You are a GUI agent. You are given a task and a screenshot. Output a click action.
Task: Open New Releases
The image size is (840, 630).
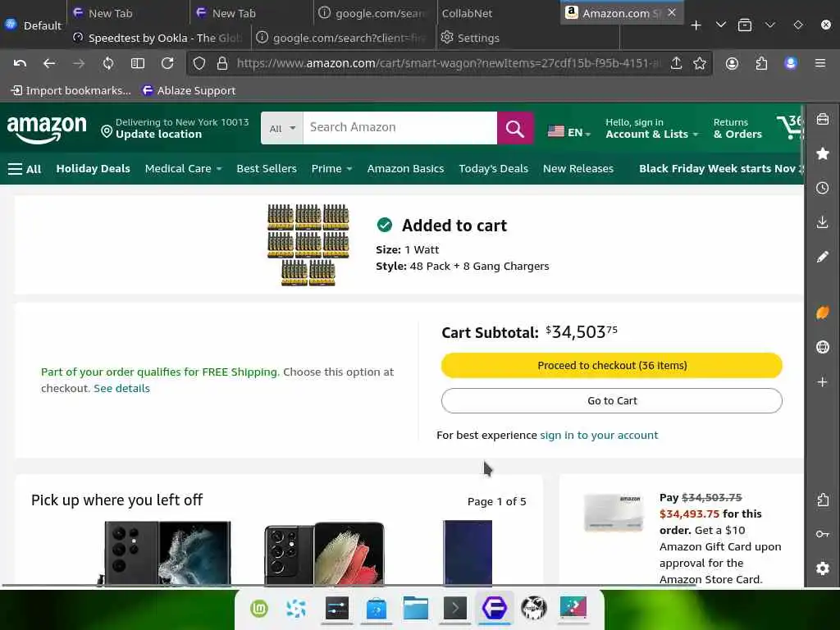click(x=578, y=169)
